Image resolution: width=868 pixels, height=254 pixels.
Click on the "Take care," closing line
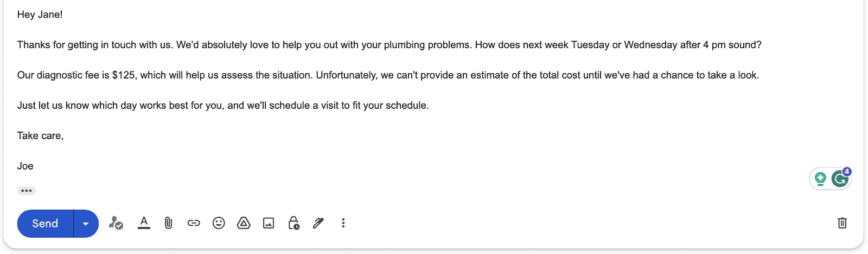click(40, 136)
